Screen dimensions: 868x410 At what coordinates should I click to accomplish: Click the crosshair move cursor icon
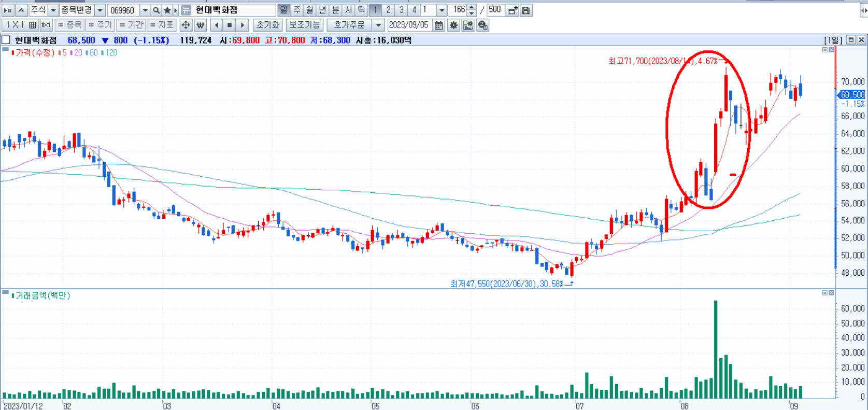coord(186,25)
